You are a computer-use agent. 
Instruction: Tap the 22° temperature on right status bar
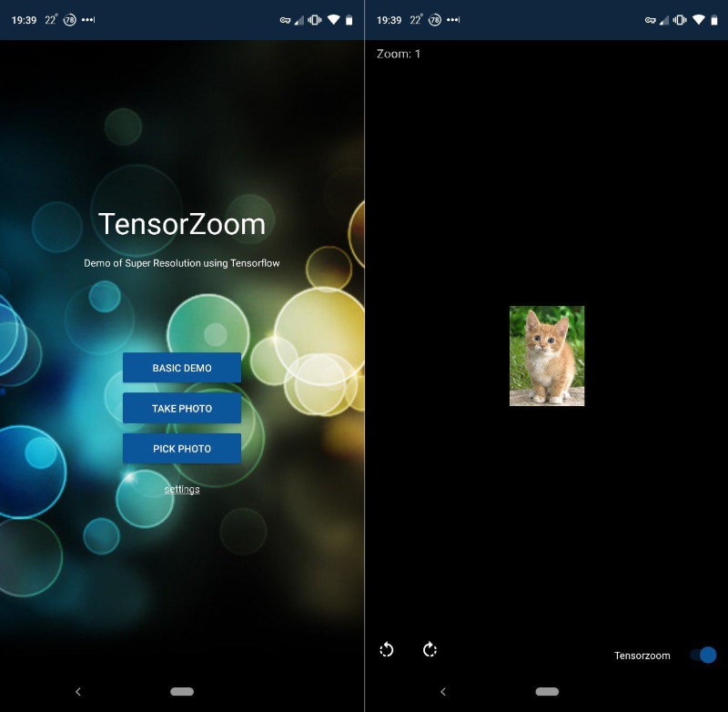[x=416, y=19]
